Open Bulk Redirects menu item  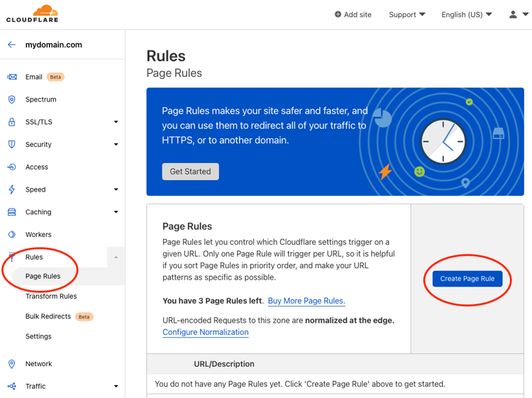click(48, 316)
